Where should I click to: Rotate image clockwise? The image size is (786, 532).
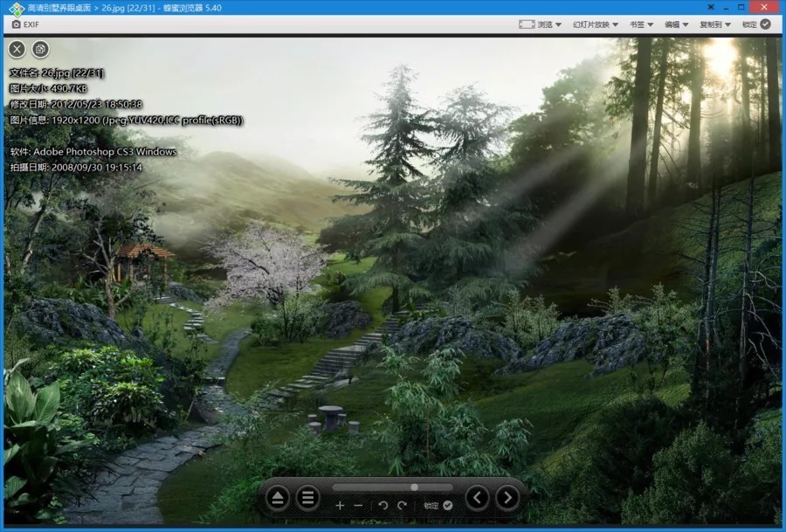pos(402,506)
